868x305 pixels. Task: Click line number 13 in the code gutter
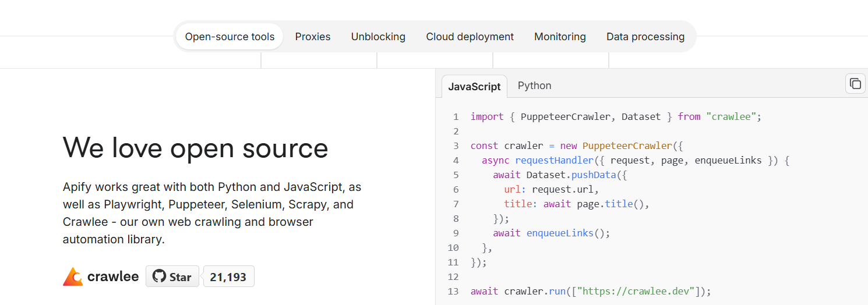453,291
